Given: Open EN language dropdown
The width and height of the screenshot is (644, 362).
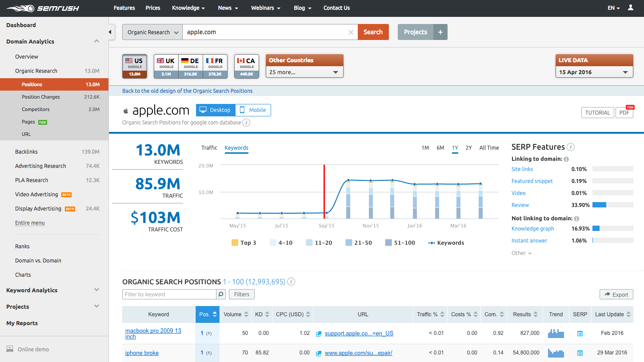Looking at the screenshot, I should (614, 8).
